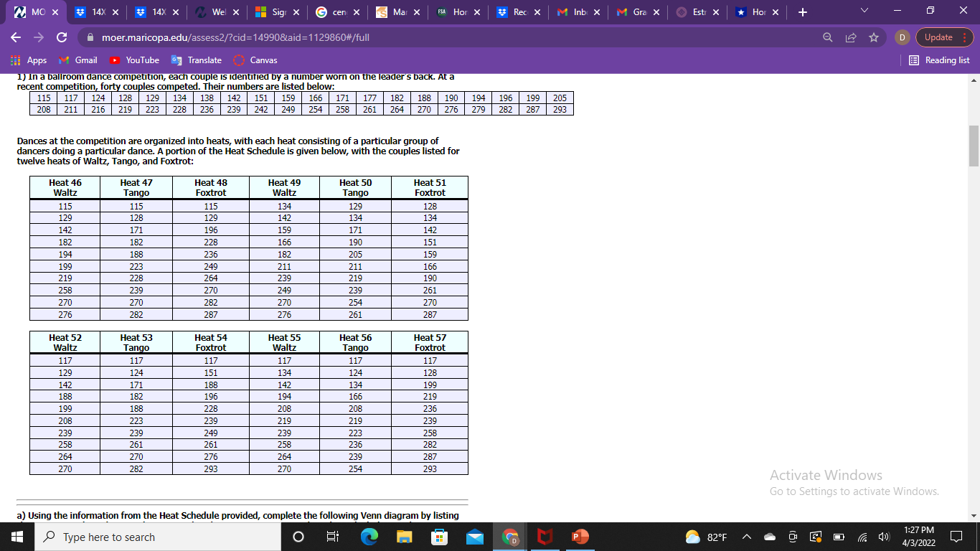980x551 pixels.
Task: Go back using the browser back arrow
Action: (x=15, y=37)
